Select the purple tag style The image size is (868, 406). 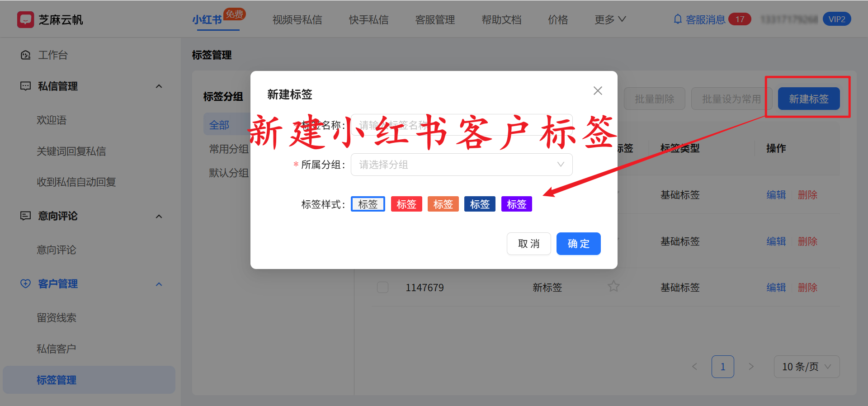[x=516, y=204]
